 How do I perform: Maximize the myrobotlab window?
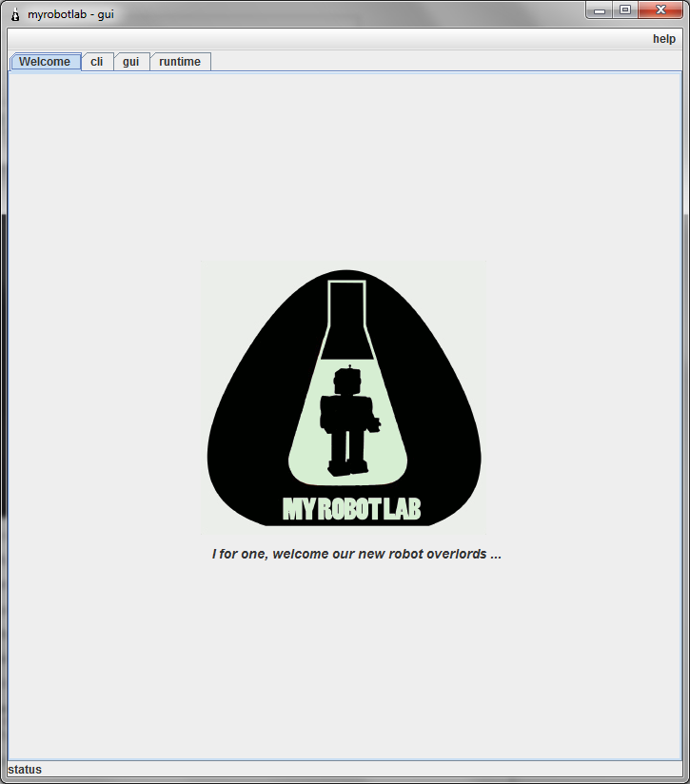pos(625,10)
